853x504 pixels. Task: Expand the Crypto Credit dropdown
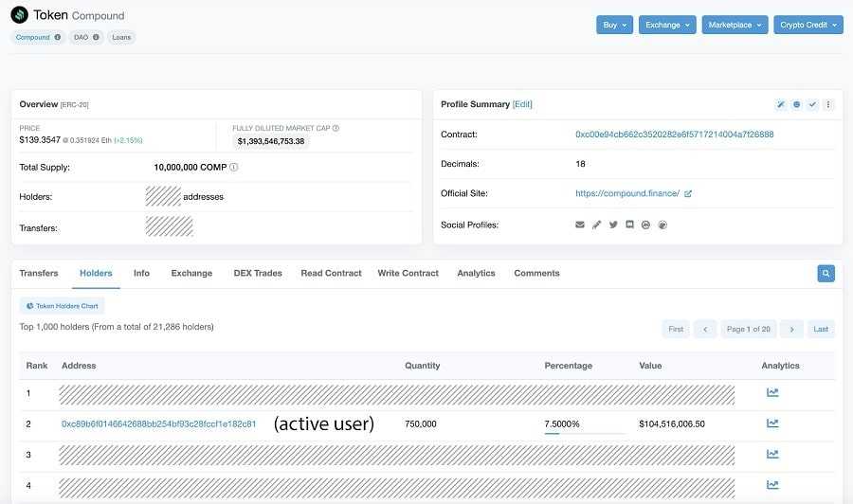tap(808, 25)
